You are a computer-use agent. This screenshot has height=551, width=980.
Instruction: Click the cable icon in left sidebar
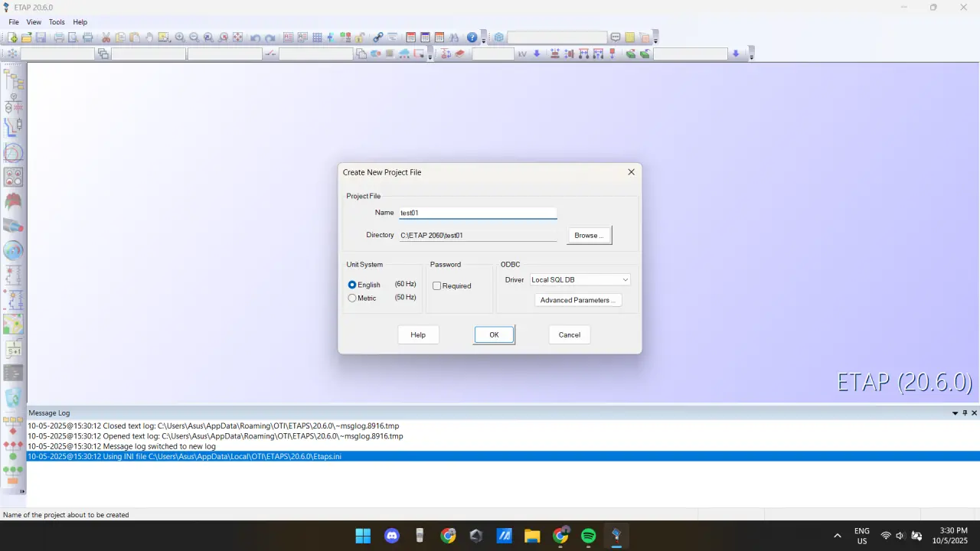[x=13, y=226]
